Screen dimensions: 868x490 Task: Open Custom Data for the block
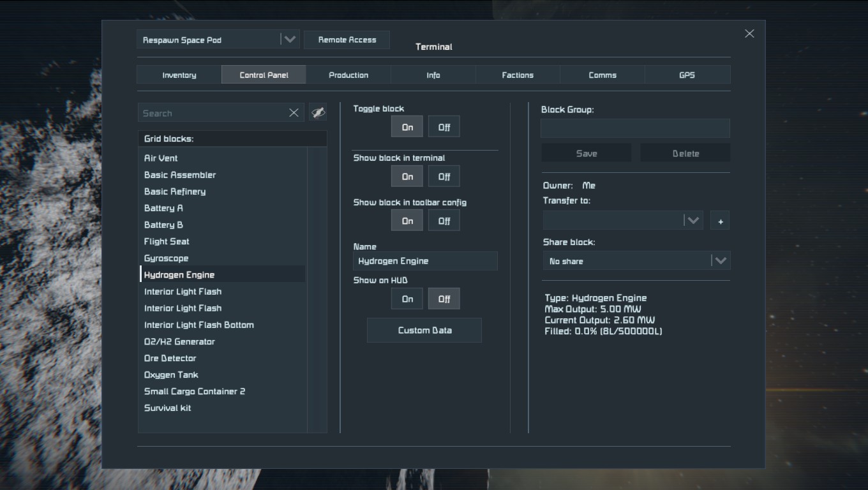pos(424,330)
